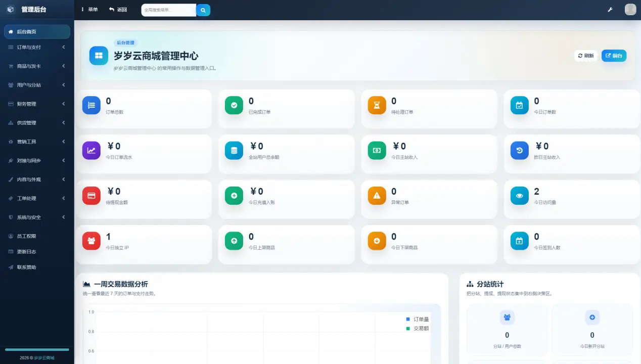This screenshot has height=364, width=641.
Task: Expand the 系统与安全 sidebar chevron
Action: [x=64, y=217]
